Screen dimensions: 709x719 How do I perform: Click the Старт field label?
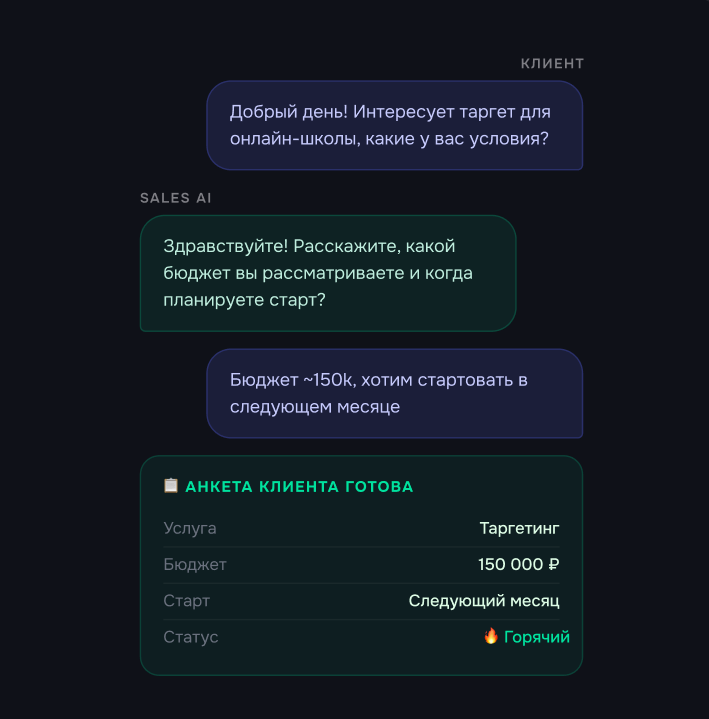tap(187, 601)
